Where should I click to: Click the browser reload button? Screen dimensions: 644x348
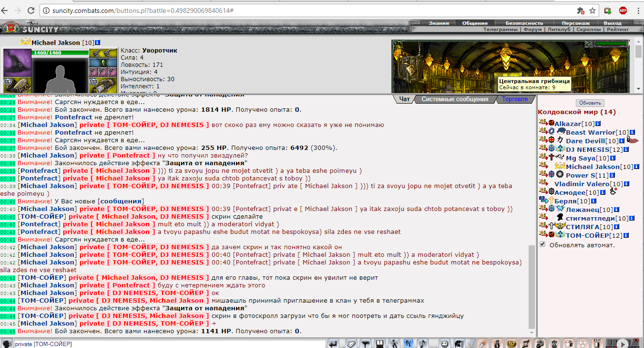(31, 10)
